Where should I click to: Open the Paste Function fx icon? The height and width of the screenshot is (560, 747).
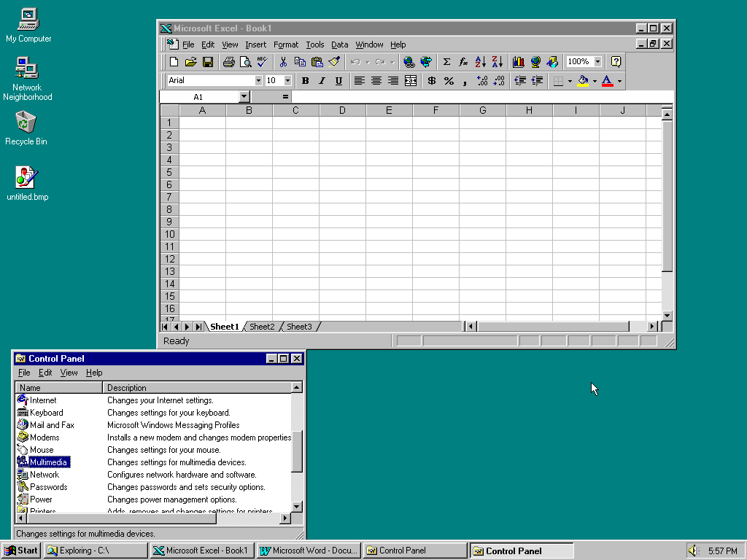(x=463, y=62)
